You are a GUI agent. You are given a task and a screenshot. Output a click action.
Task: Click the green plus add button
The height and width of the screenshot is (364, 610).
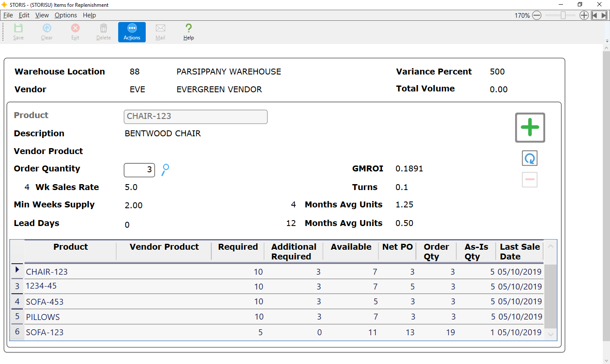530,127
